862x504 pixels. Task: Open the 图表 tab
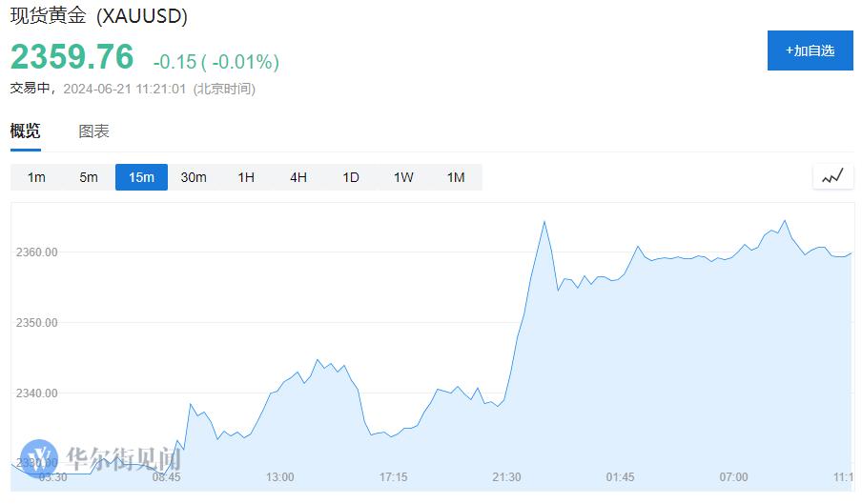tap(94, 131)
